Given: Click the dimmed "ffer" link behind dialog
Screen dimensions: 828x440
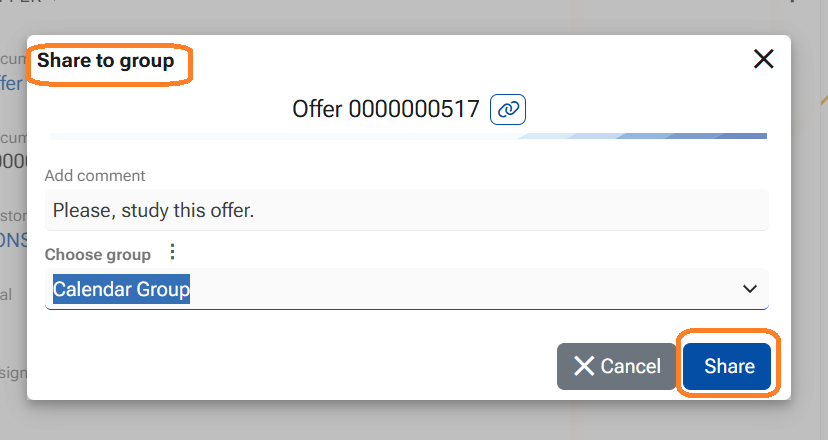Looking at the screenshot, I should pos(12,84).
